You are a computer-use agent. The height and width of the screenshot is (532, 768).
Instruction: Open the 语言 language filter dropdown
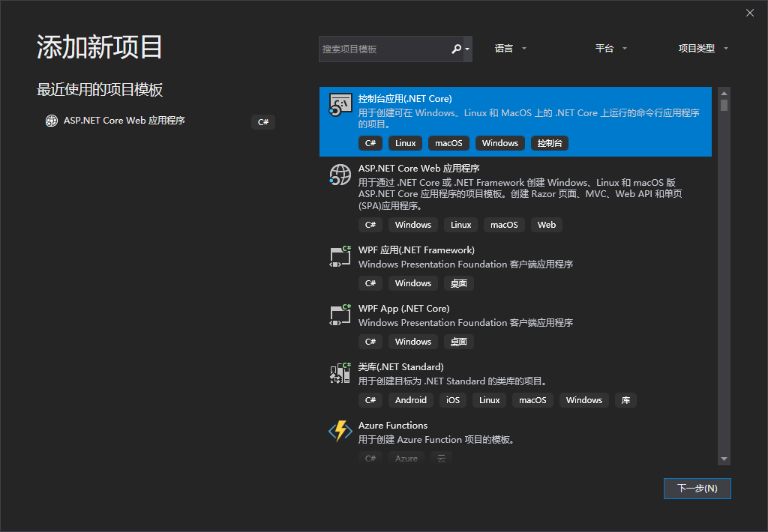510,49
